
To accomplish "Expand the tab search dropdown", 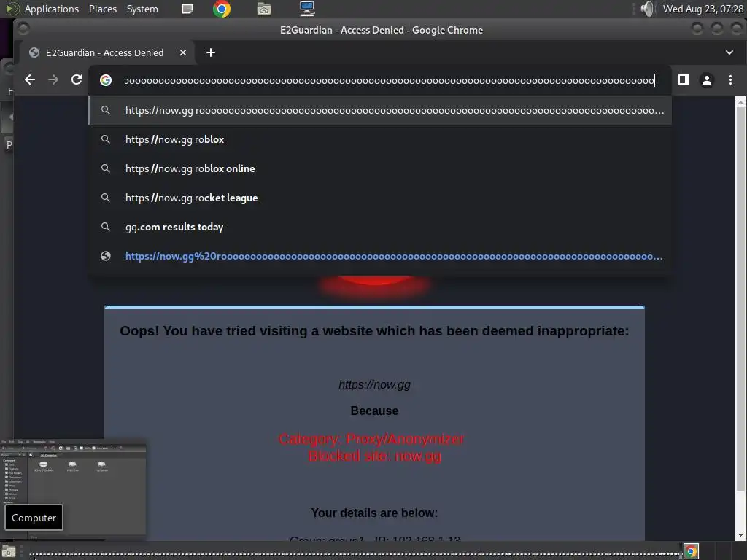I will (x=729, y=52).
